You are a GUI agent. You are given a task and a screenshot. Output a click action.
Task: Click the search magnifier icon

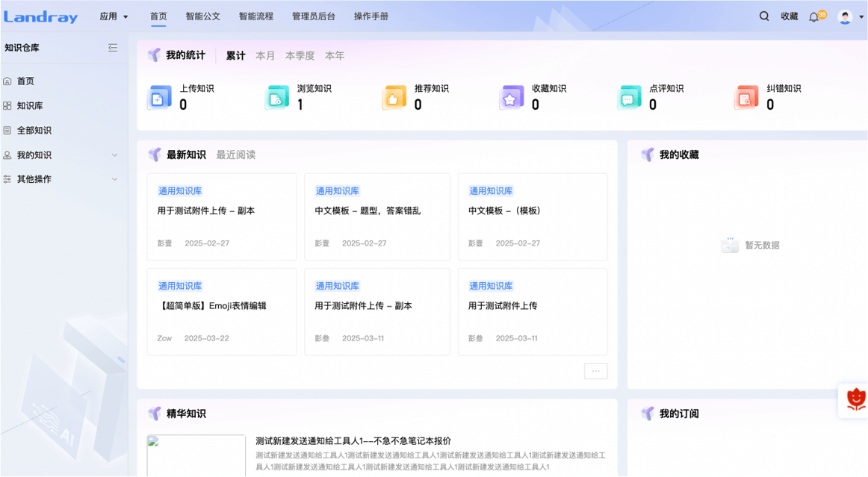point(764,16)
